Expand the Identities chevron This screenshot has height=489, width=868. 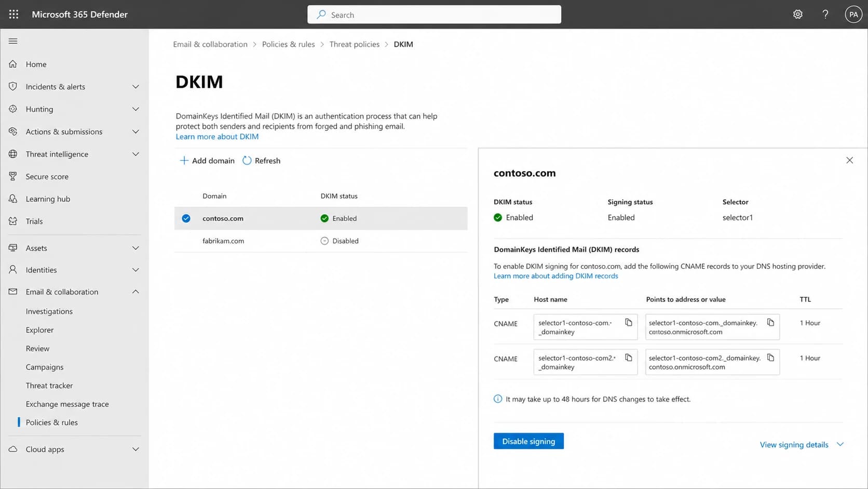[135, 270]
